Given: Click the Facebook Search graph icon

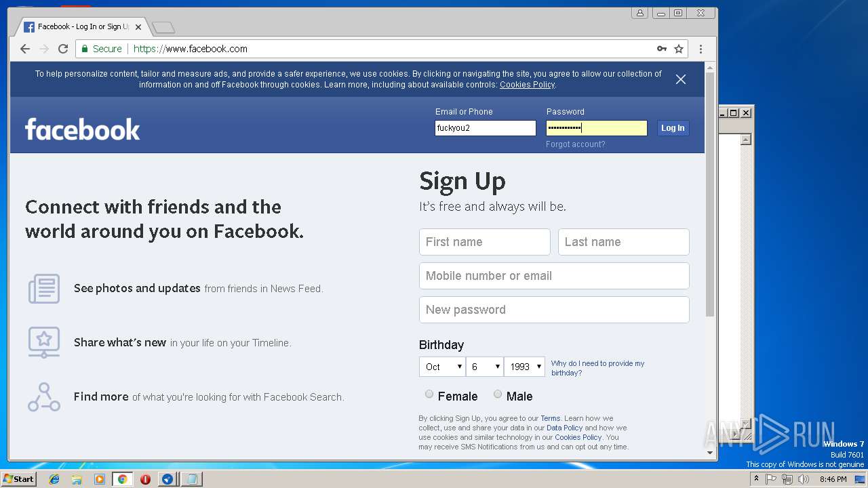Looking at the screenshot, I should 44,397.
